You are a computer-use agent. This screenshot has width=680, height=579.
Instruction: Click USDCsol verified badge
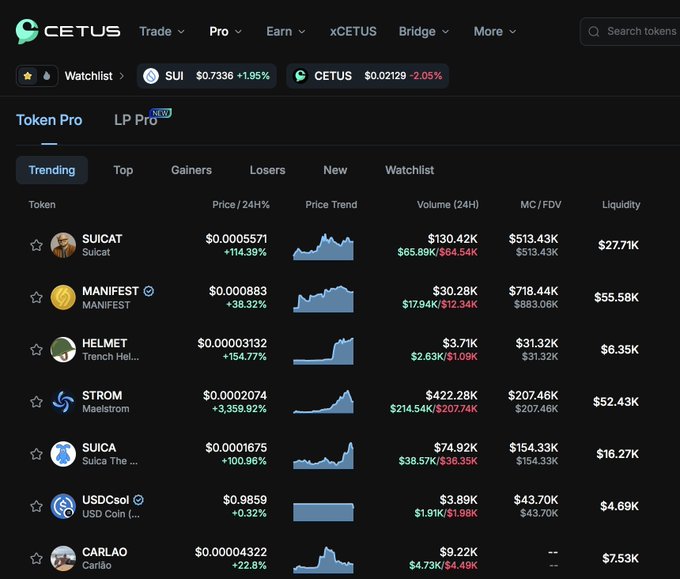coord(138,500)
